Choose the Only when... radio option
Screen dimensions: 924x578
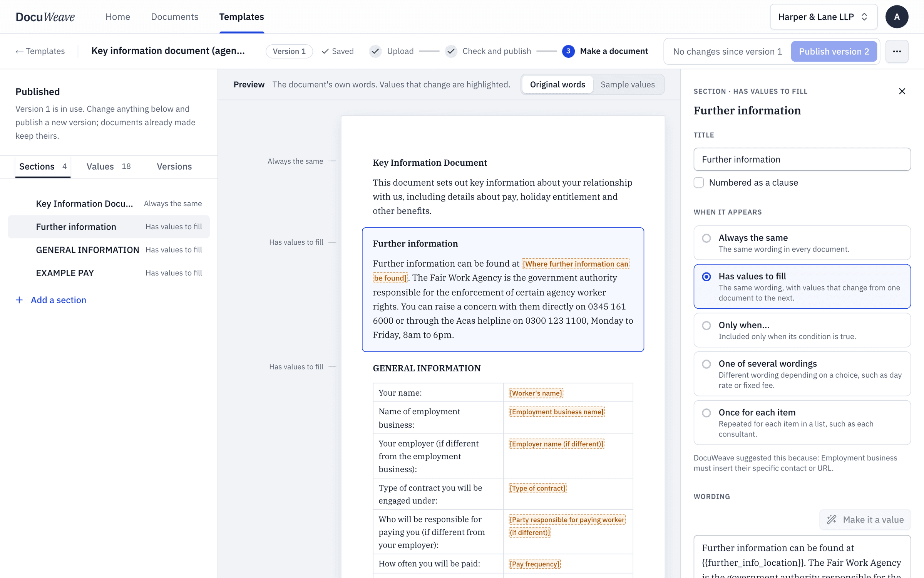(802, 330)
